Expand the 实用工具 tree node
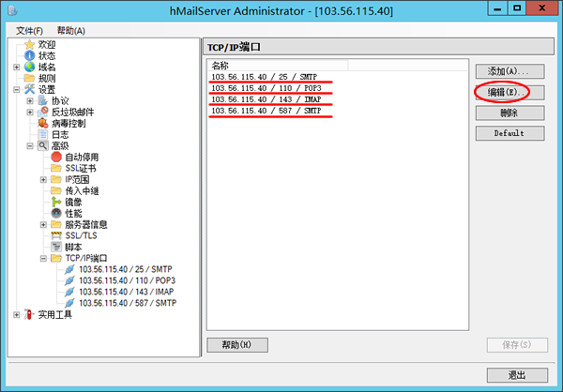The image size is (563, 392). coord(17,315)
